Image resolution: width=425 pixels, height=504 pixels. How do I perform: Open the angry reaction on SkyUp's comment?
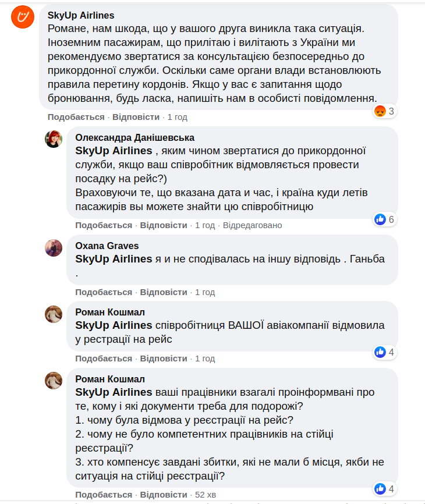click(380, 111)
